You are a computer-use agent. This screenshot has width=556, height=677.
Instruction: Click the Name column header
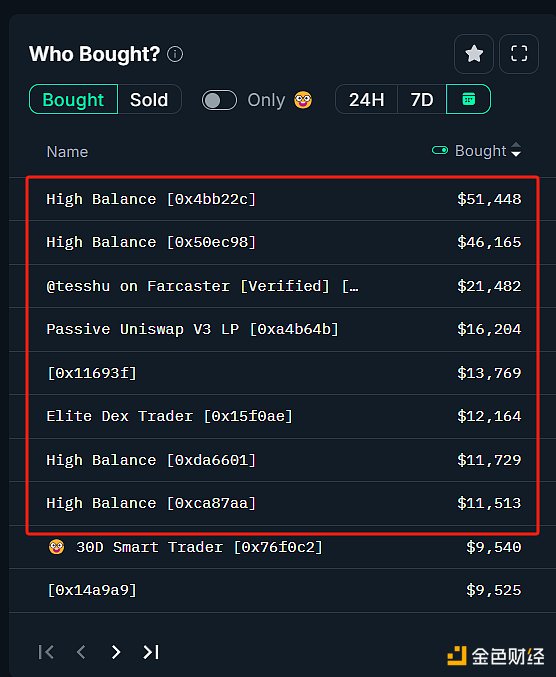pyautogui.click(x=67, y=152)
